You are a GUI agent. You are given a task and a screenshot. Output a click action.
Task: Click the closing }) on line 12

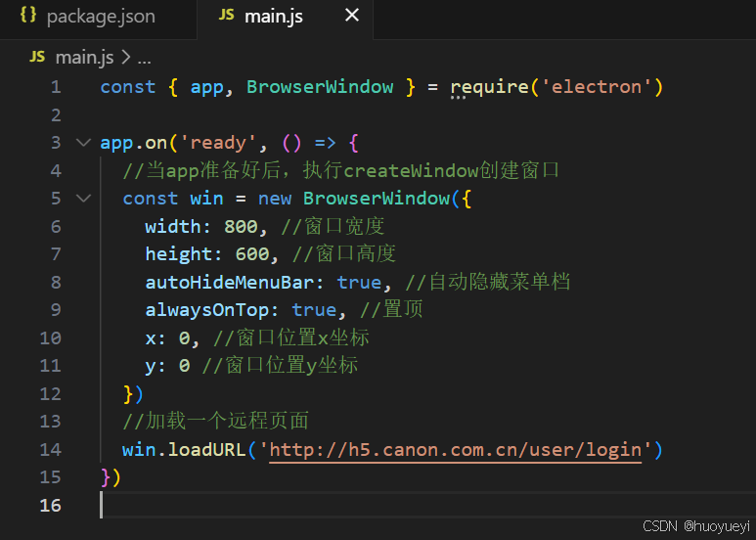pyautogui.click(x=133, y=394)
